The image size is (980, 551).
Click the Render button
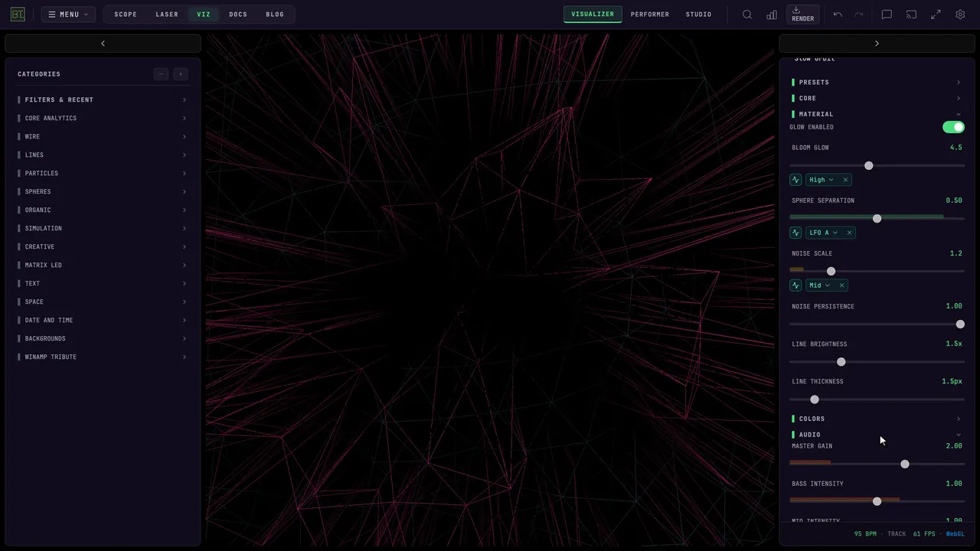802,15
